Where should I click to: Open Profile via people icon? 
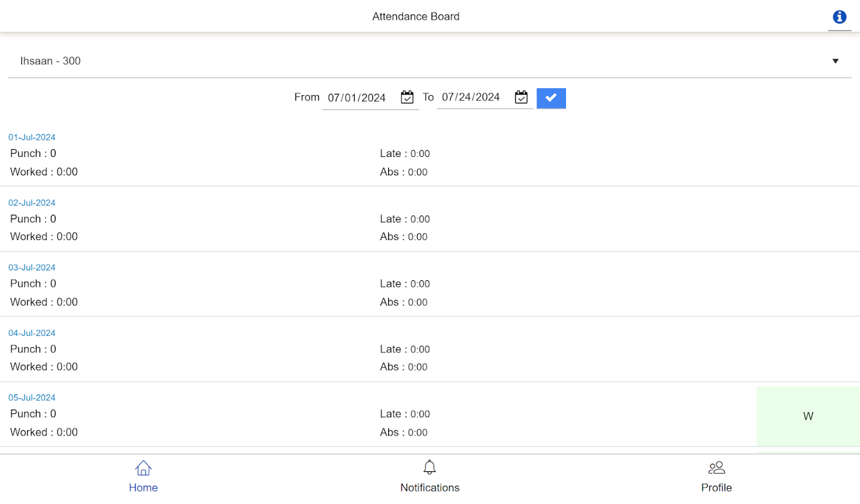click(716, 467)
